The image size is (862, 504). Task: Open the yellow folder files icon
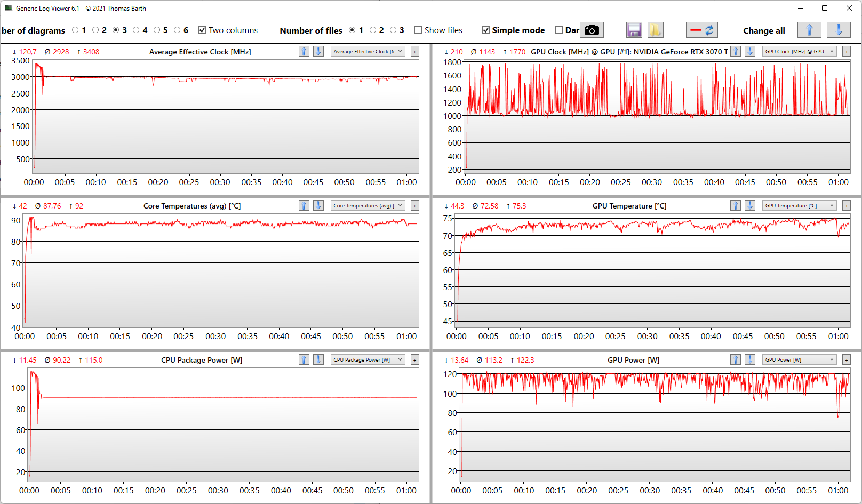pos(655,30)
